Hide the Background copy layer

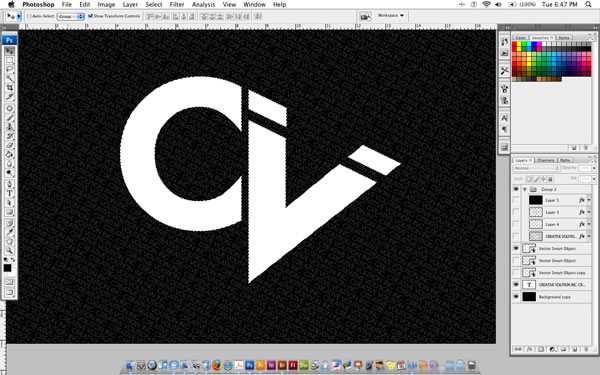pos(516,297)
